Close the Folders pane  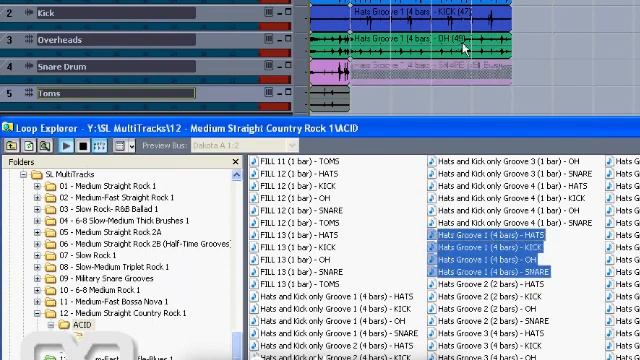(x=236, y=162)
